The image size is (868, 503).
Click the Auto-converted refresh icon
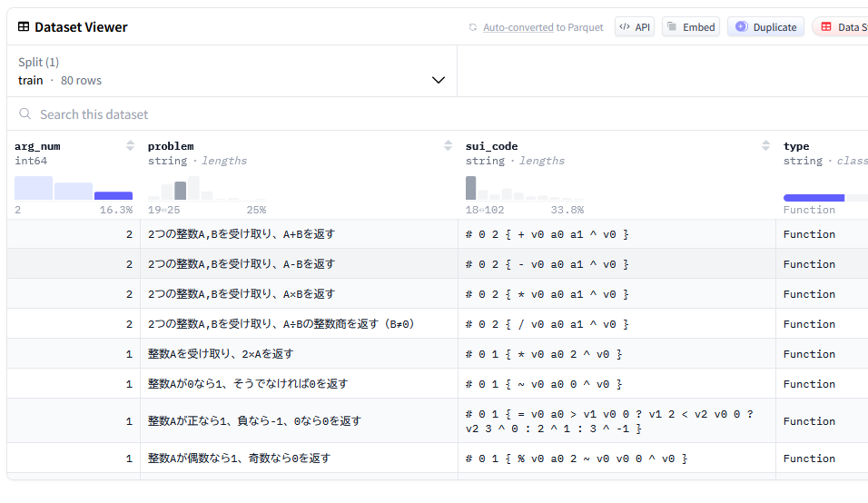point(473,27)
